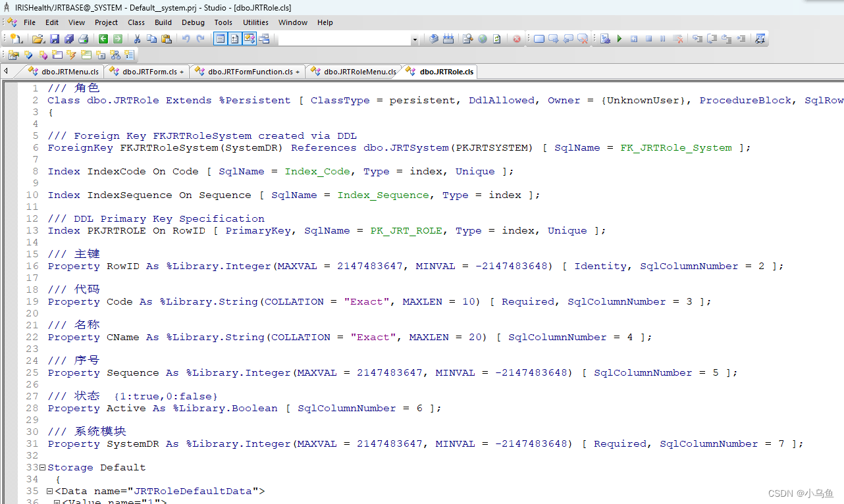844x504 pixels.
Task: Stop debugging square icon
Action: [648, 39]
